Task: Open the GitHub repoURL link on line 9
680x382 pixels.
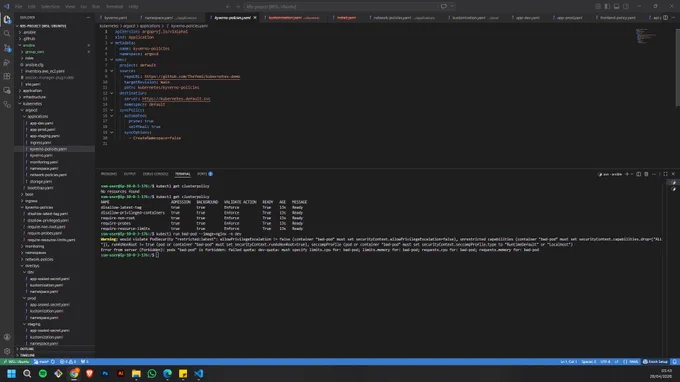Action: point(192,76)
